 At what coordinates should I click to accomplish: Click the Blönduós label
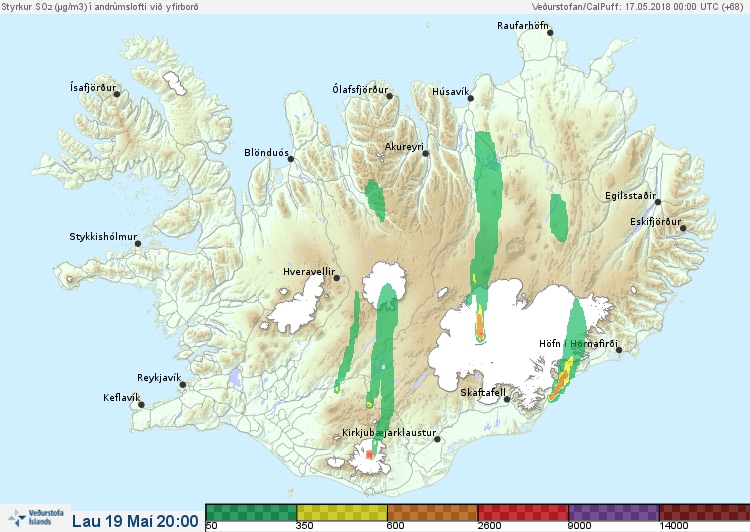coord(266,153)
